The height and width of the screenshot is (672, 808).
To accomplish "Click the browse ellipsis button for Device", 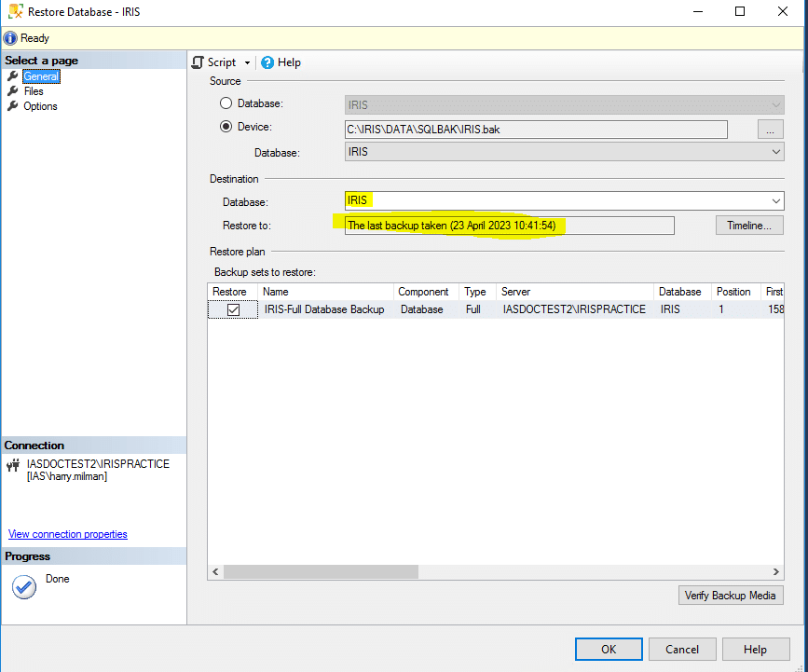I will tap(770, 130).
